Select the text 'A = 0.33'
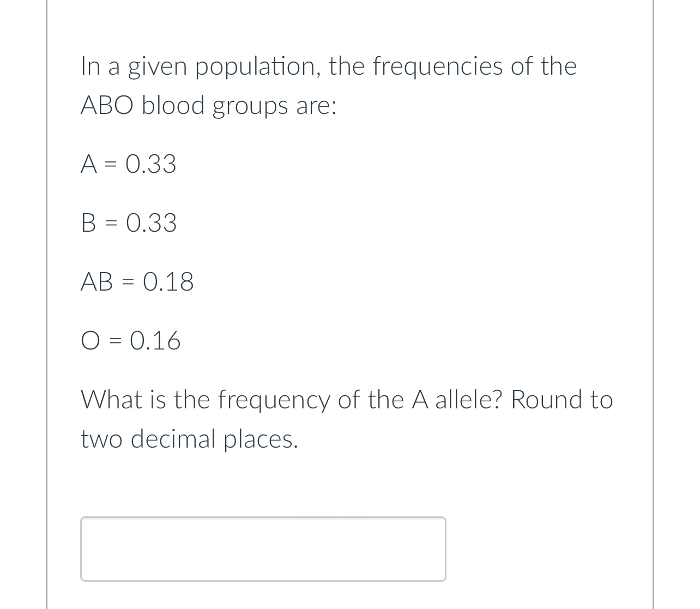This screenshot has height=609, width=700. point(129,164)
